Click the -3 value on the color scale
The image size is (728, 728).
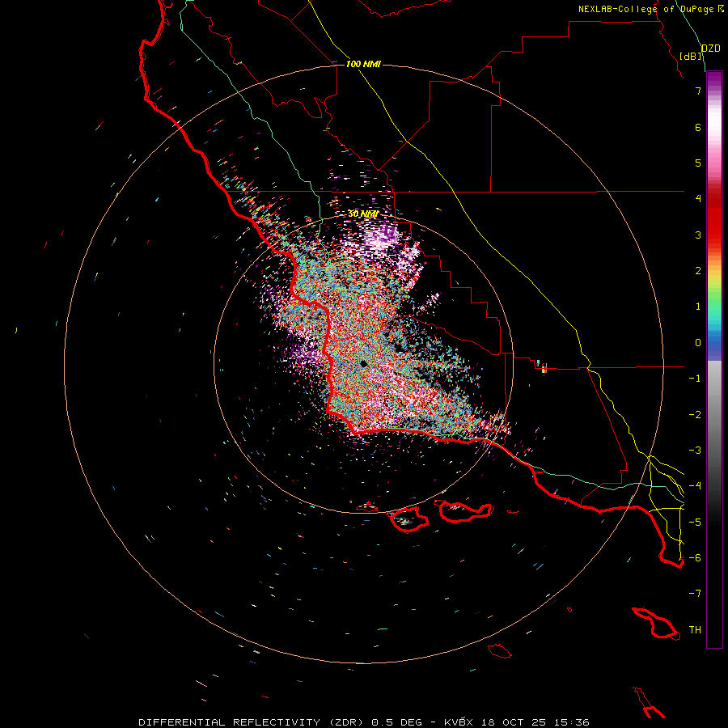coord(695,451)
